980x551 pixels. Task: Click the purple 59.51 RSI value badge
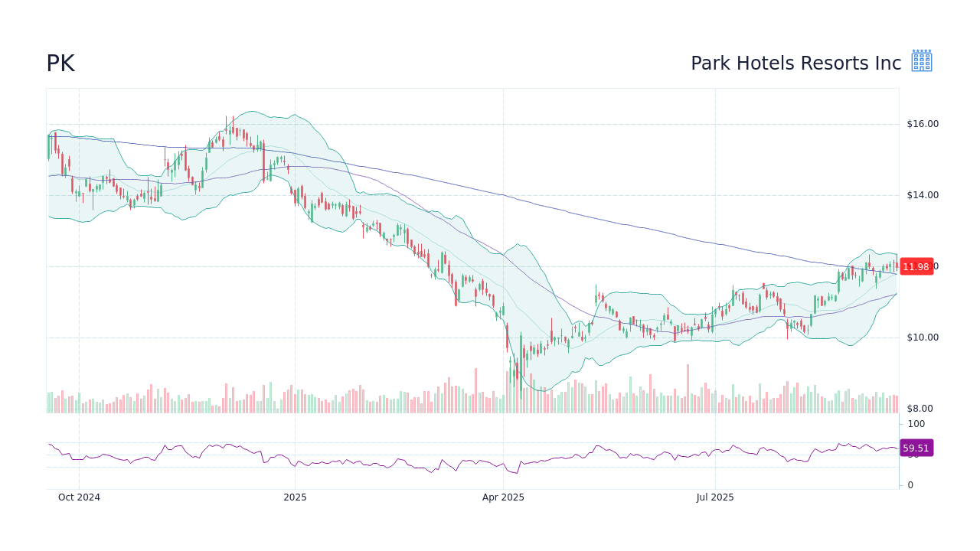pos(916,448)
